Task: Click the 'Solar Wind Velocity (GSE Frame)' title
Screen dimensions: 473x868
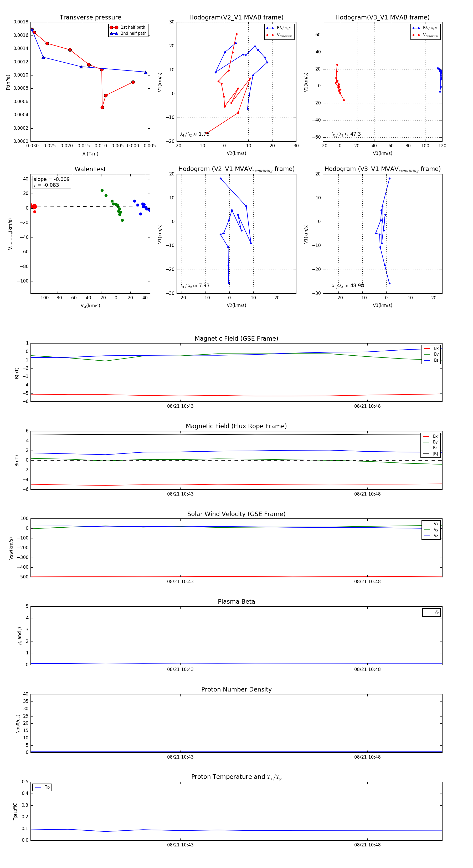Action: tap(236, 514)
